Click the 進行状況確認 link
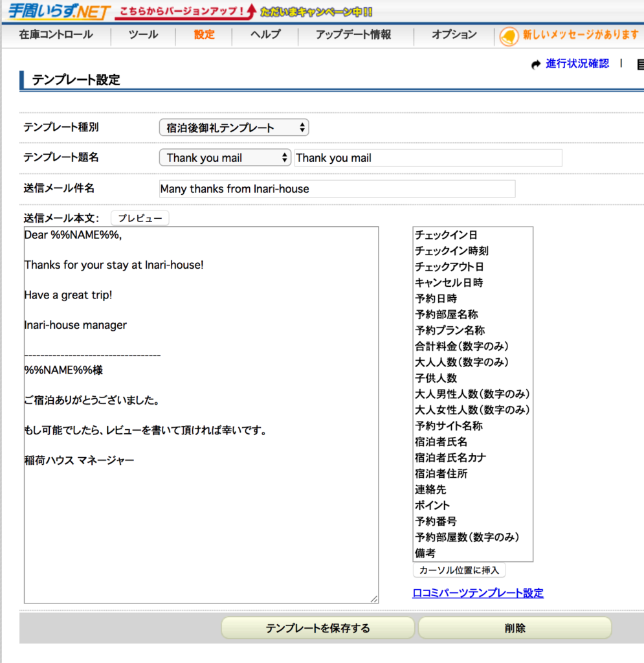The height and width of the screenshot is (663, 644). coord(577,63)
